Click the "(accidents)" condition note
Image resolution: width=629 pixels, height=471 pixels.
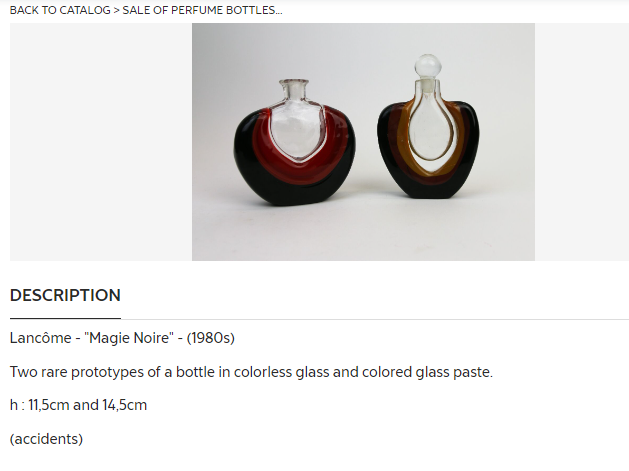(46, 438)
